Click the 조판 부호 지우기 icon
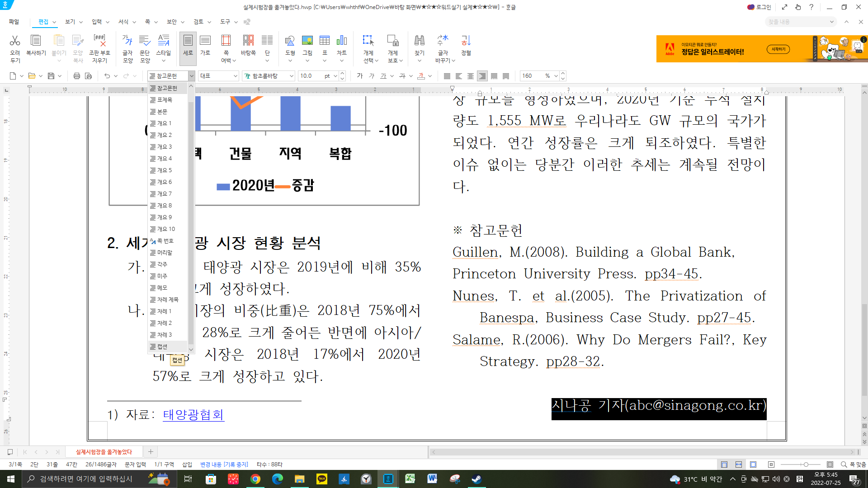 (x=99, y=41)
